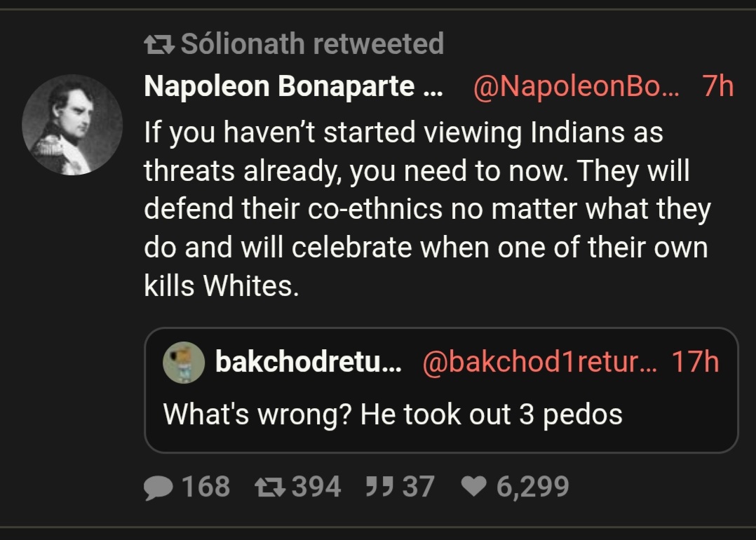This screenshot has height=540, width=756.
Task: Retweet using the arrows icon by 394
Action: [x=270, y=487]
